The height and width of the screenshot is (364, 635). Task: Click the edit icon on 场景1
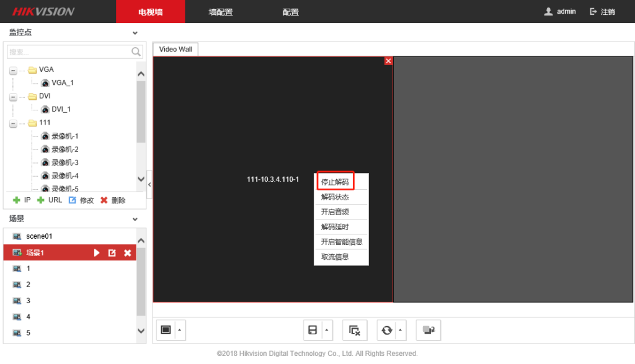point(112,253)
